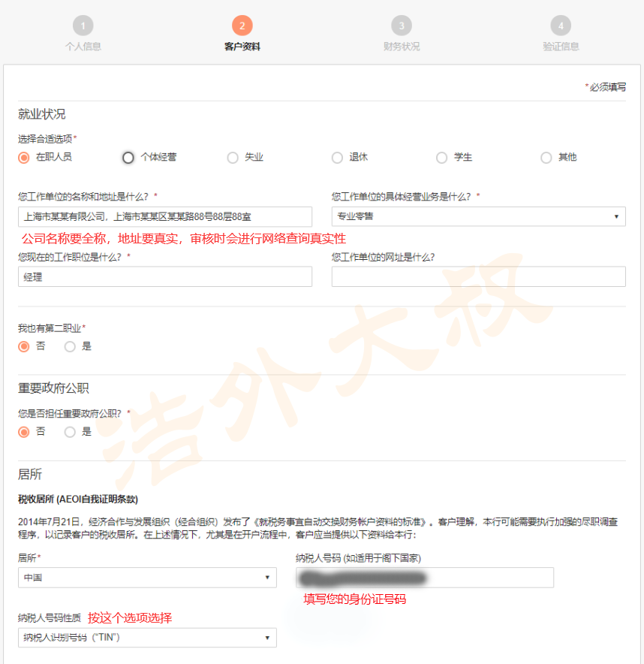
Task: Pick the 失业 radio option
Action: tap(233, 158)
